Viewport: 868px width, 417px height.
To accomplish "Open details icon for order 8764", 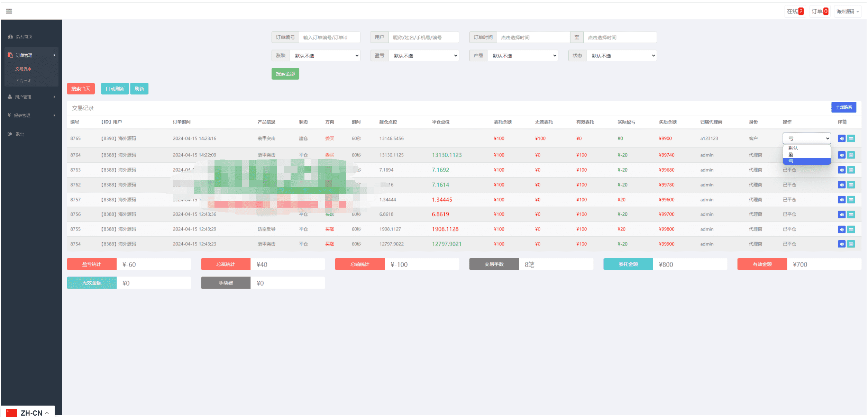I will (x=851, y=155).
